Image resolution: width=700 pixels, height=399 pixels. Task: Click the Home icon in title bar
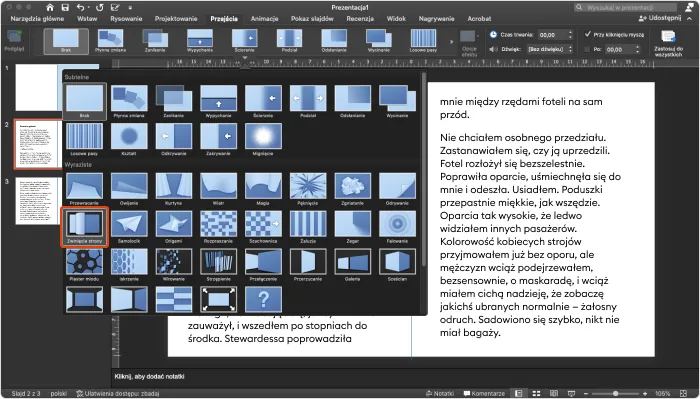tap(50, 8)
